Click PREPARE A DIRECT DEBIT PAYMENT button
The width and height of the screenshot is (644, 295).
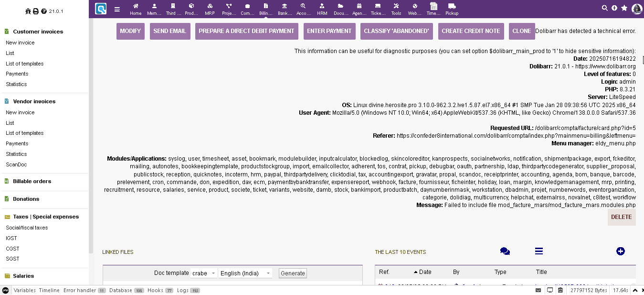pyautogui.click(x=247, y=31)
